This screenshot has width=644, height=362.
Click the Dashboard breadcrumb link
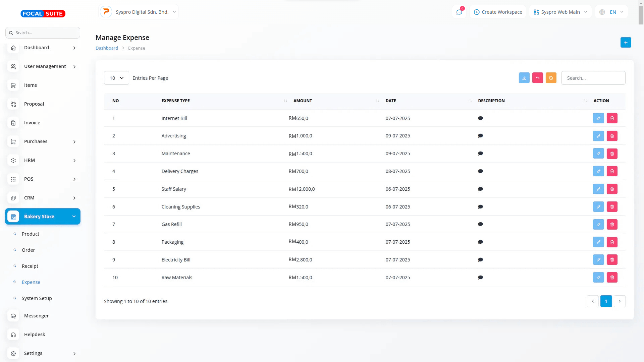[107, 48]
